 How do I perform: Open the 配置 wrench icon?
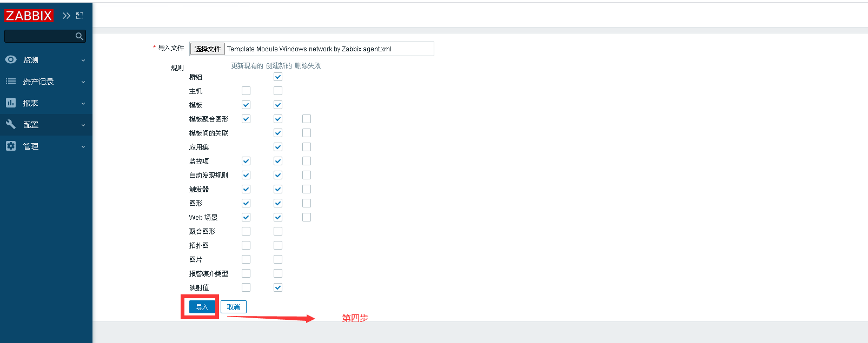click(x=11, y=124)
